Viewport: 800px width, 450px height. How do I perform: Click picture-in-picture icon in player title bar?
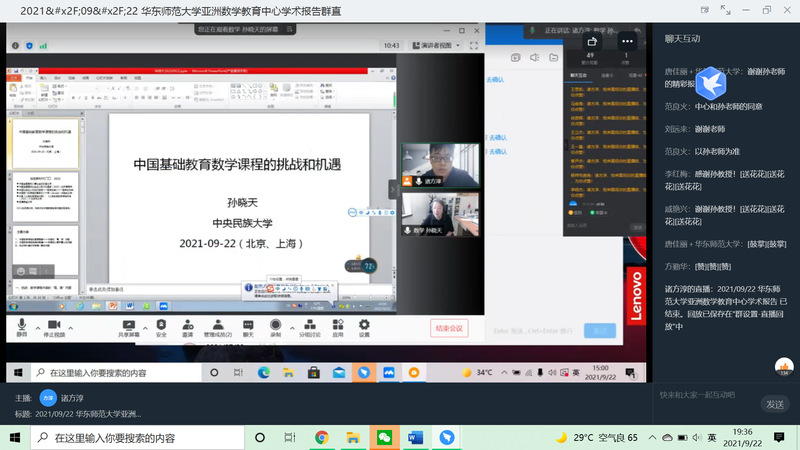tap(705, 10)
